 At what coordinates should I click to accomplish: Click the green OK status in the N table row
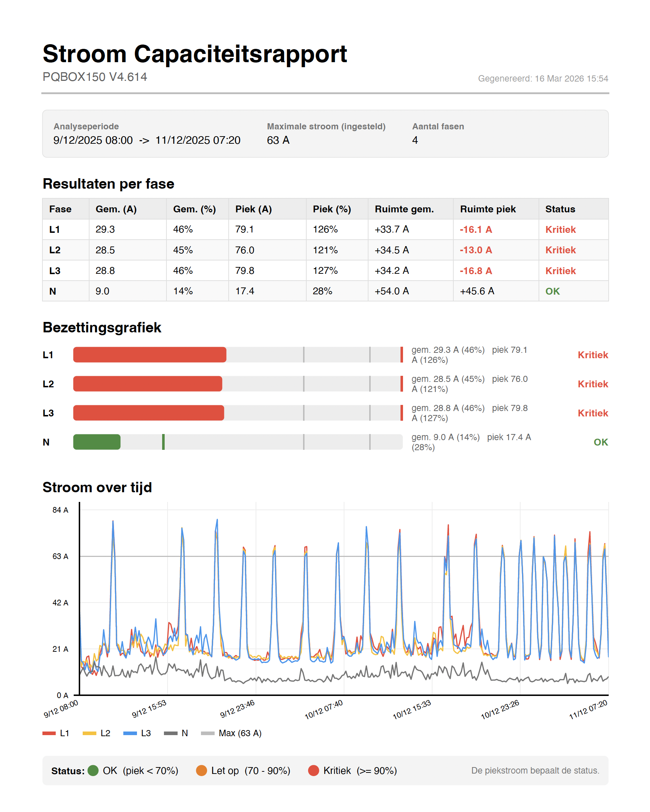[553, 291]
